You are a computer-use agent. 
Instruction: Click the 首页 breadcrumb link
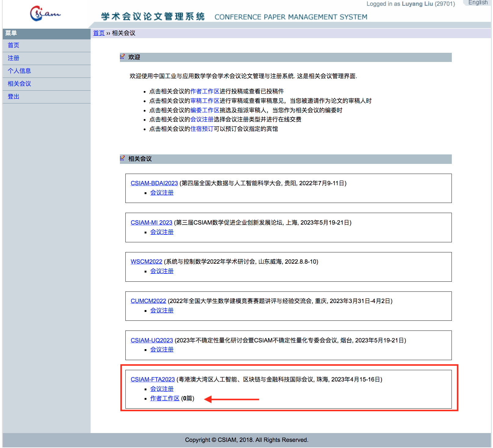(99, 33)
